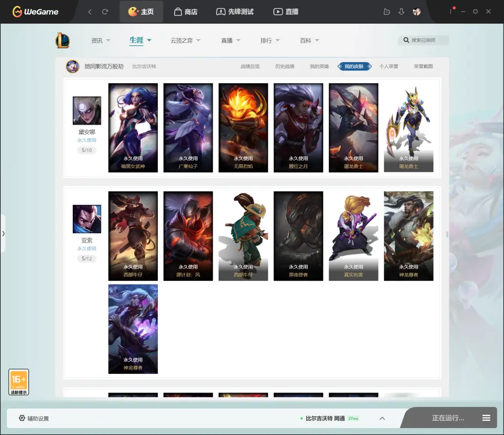
Task: Open the three-dot more menu
Action: pos(451,12)
